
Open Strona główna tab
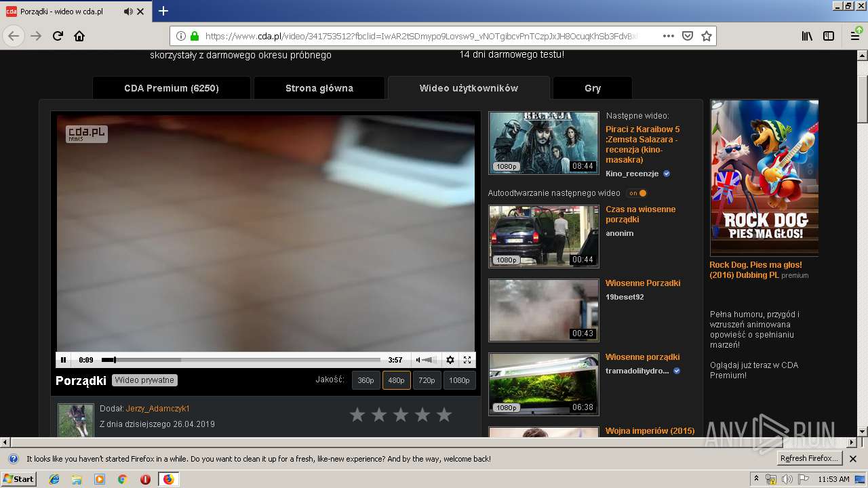(319, 88)
